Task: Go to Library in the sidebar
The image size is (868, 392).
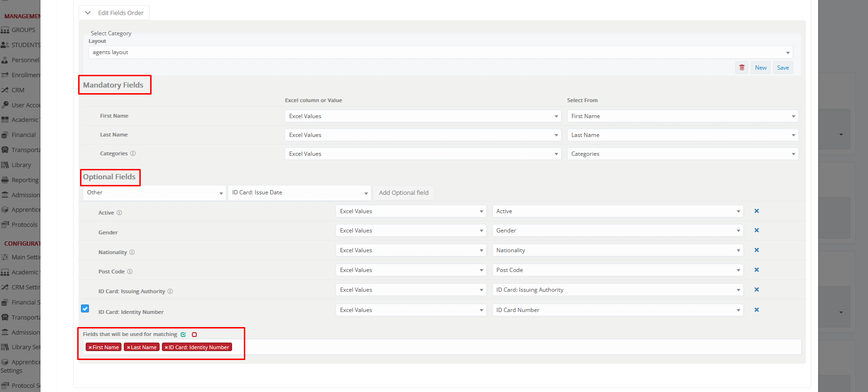Action: point(21,165)
